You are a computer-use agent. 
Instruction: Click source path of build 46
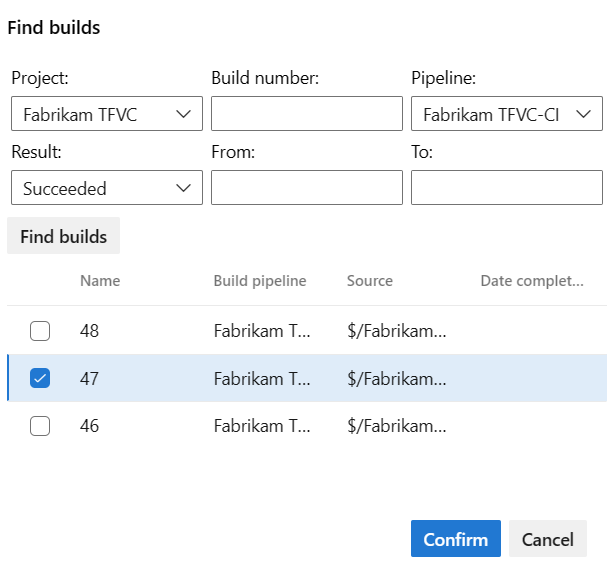click(396, 426)
